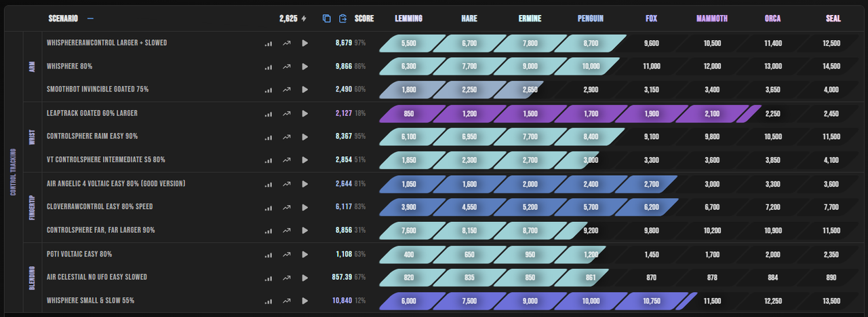Click the Score column header
This screenshot has height=317, width=868.
(364, 18)
